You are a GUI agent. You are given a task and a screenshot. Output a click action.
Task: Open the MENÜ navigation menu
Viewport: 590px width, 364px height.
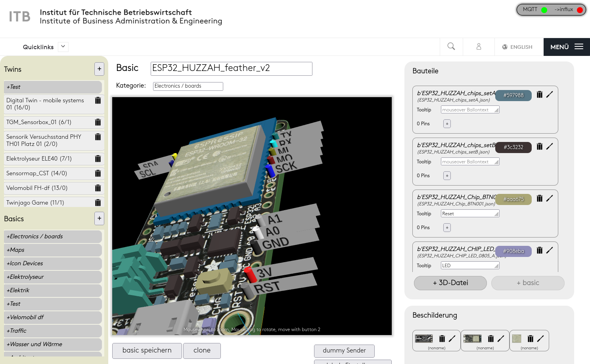click(566, 47)
